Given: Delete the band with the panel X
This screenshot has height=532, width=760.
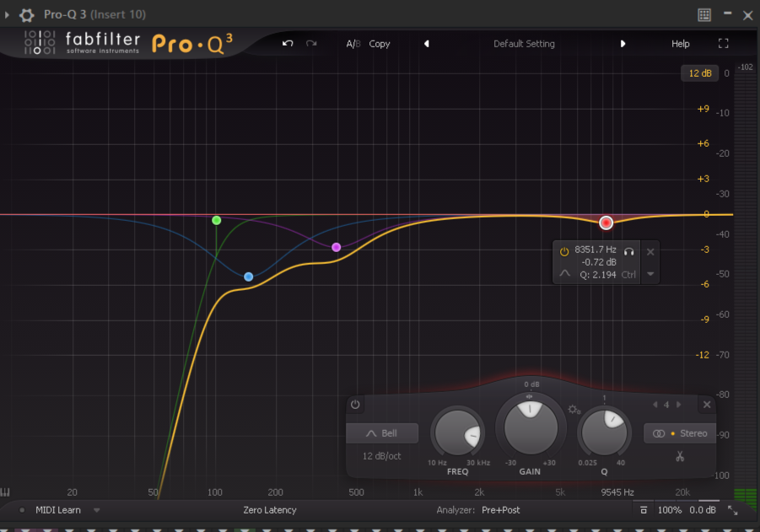Looking at the screenshot, I should [707, 405].
